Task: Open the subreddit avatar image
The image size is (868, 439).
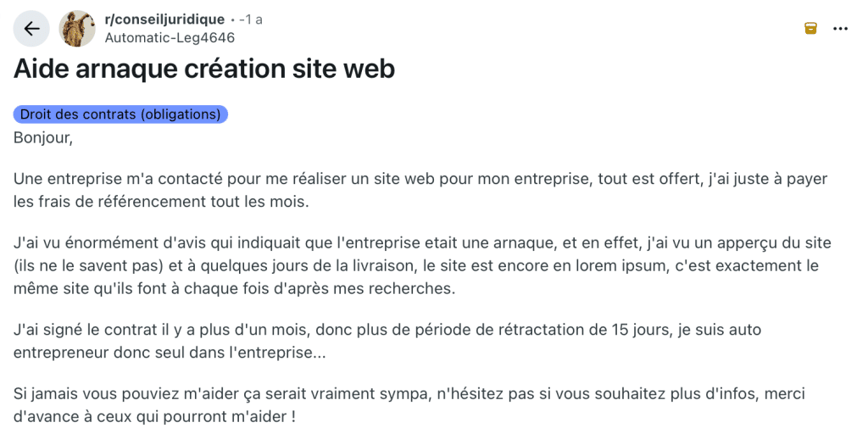Action: tap(77, 29)
